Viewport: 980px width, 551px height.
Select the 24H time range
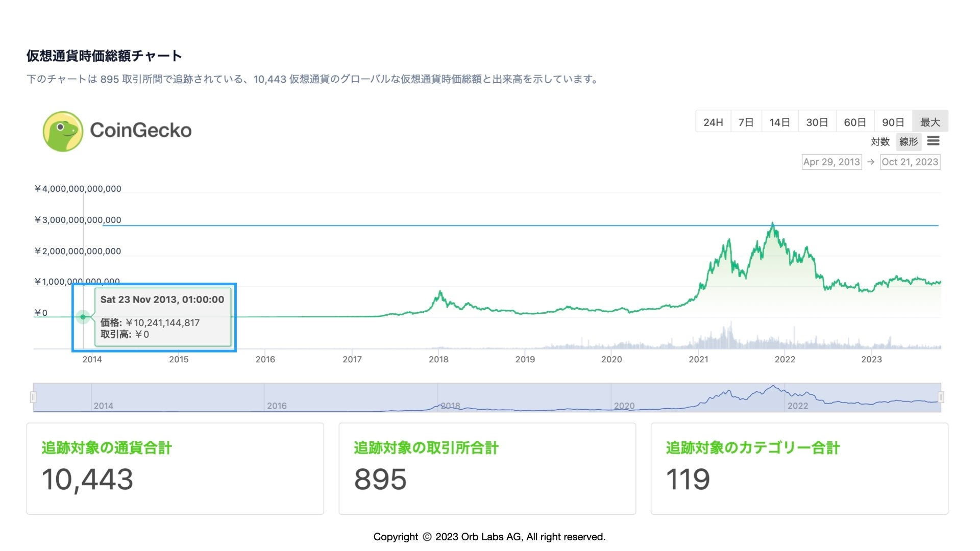point(713,122)
